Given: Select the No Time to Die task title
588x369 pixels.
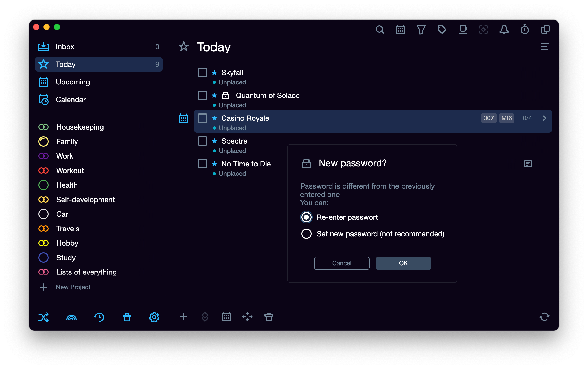Looking at the screenshot, I should 246,164.
